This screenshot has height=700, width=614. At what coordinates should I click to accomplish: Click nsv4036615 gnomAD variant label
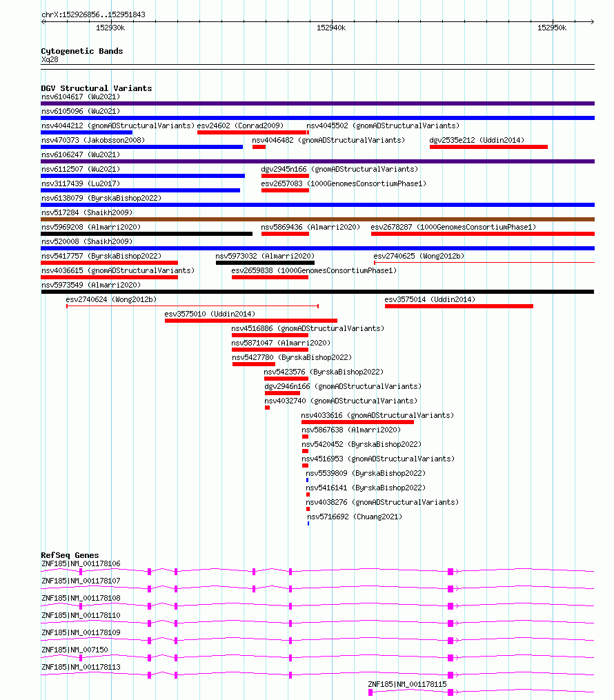click(x=118, y=270)
